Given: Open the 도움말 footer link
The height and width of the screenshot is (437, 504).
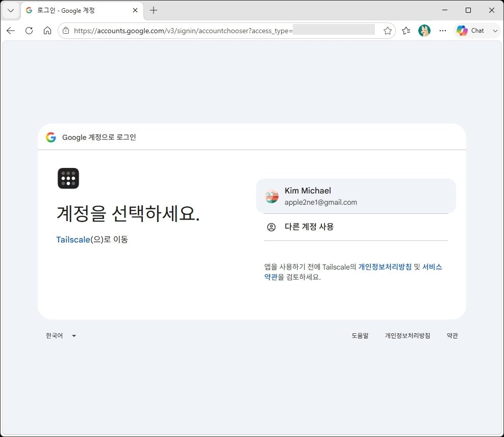Looking at the screenshot, I should tap(360, 336).
